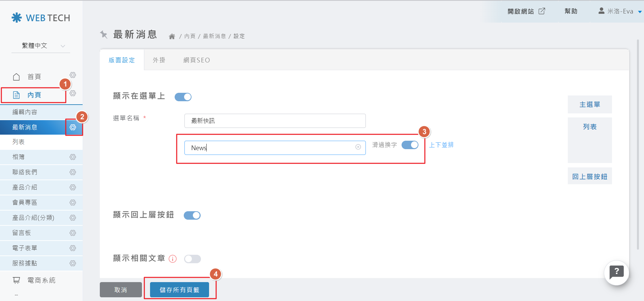
Task: Click the gear icon beside 最新消息
Action: click(x=73, y=127)
